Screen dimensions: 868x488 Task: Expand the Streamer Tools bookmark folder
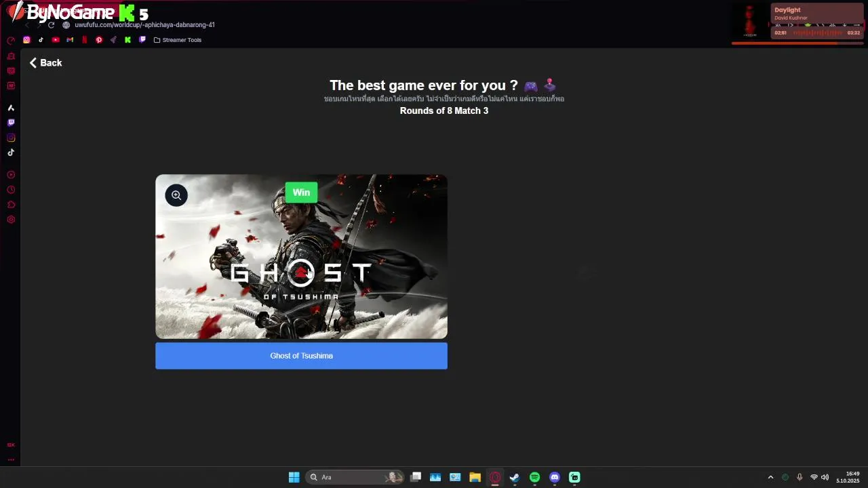(178, 40)
